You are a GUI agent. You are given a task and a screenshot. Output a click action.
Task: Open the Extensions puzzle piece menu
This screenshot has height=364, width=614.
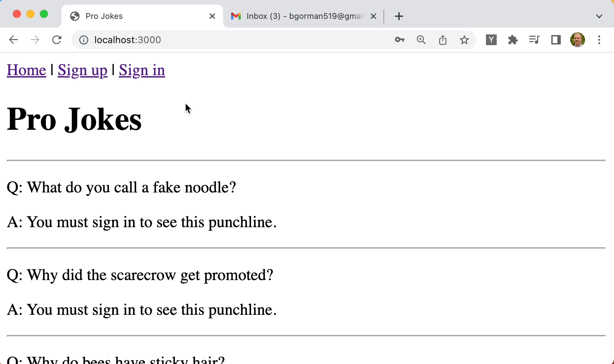point(513,40)
